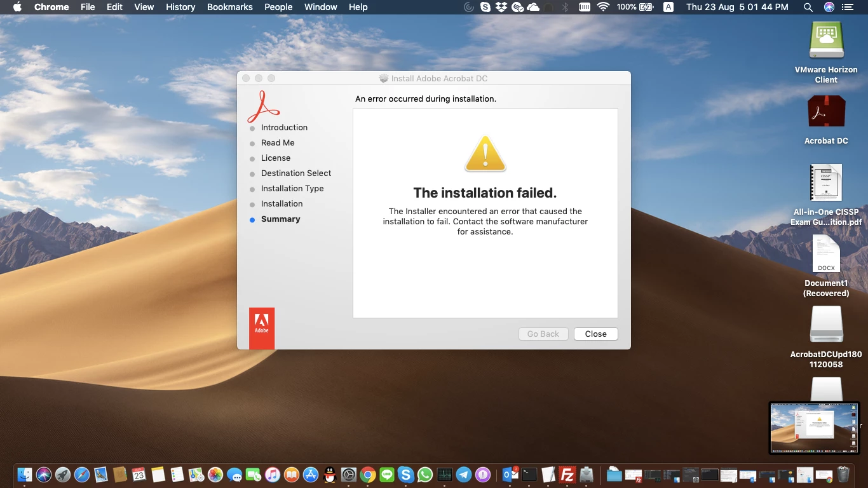The width and height of the screenshot is (868, 488).
Task: Click the Dropbox menu bar icon
Action: point(501,7)
